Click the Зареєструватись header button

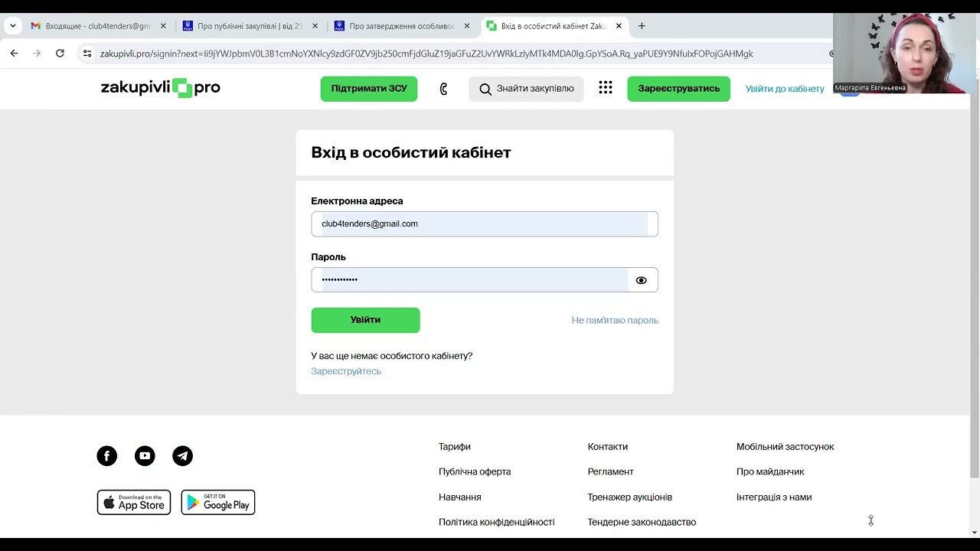tap(679, 89)
